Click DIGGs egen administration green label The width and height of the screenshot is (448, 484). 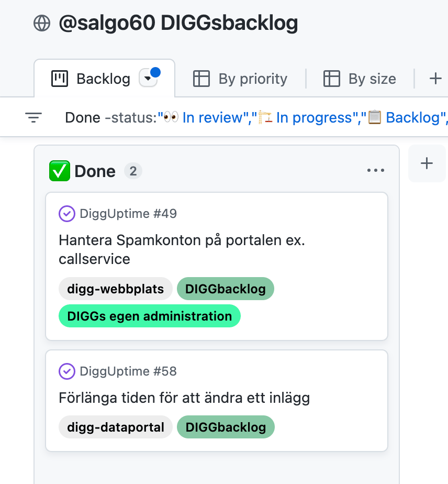[x=149, y=316]
